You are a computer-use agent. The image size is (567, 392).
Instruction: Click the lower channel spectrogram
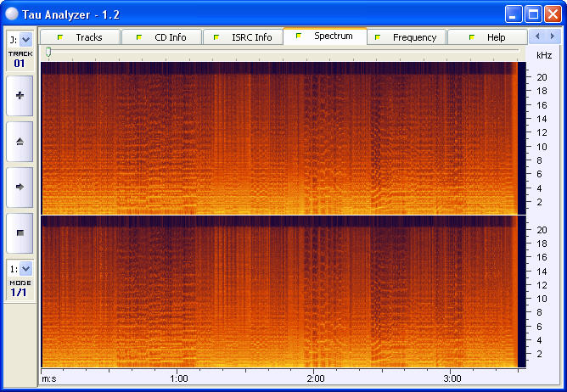tap(280, 292)
